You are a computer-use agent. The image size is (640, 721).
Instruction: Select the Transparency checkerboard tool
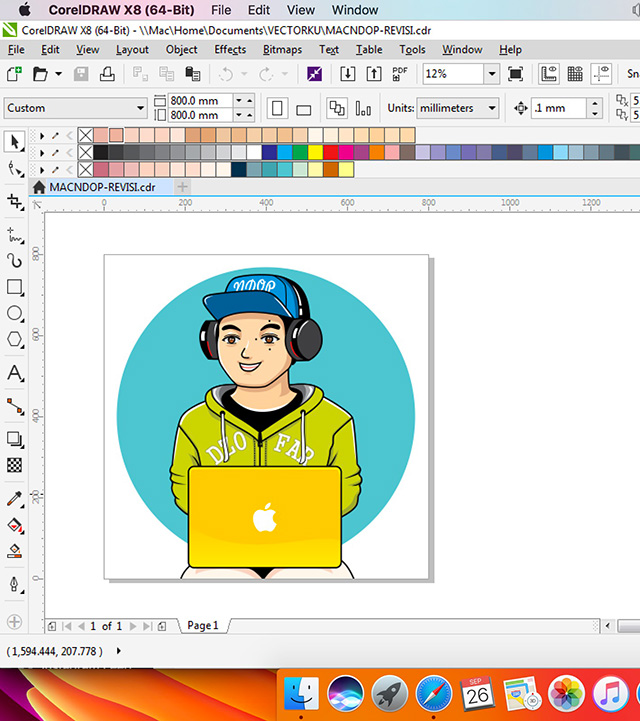tap(15, 465)
